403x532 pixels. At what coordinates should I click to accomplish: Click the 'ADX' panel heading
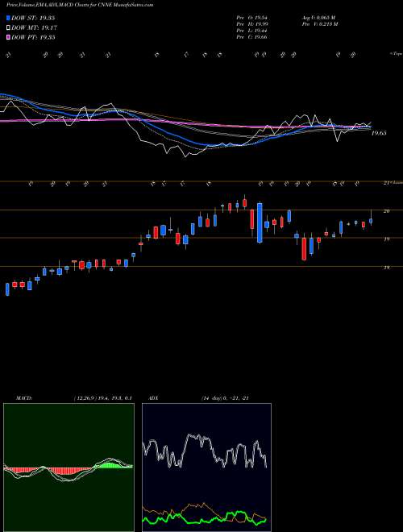pyautogui.click(x=154, y=398)
